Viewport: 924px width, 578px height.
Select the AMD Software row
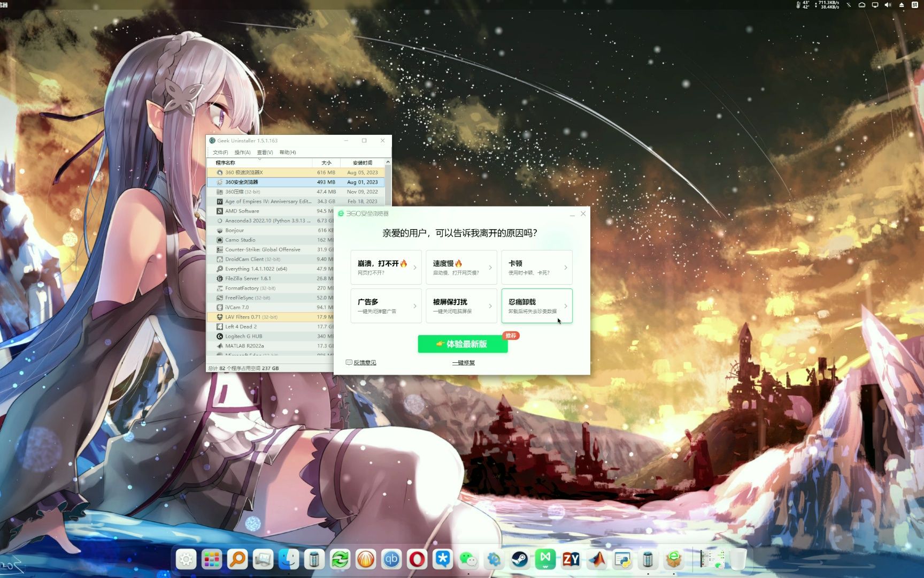270,211
